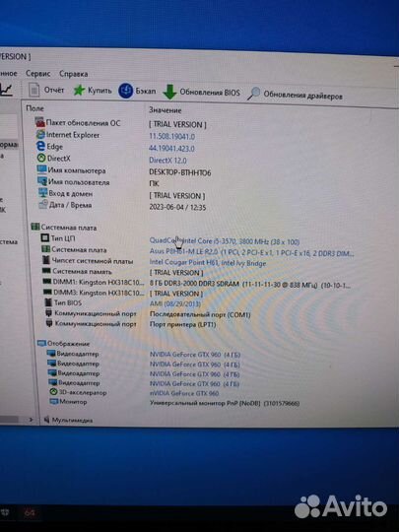Select the Internet Explorer row icon
This screenshot has height=532, width=399.
click(x=40, y=134)
